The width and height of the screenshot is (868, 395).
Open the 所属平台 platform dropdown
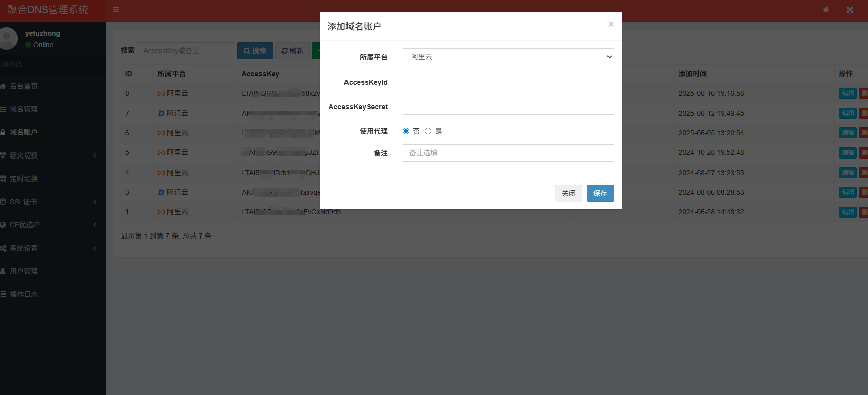pos(508,57)
